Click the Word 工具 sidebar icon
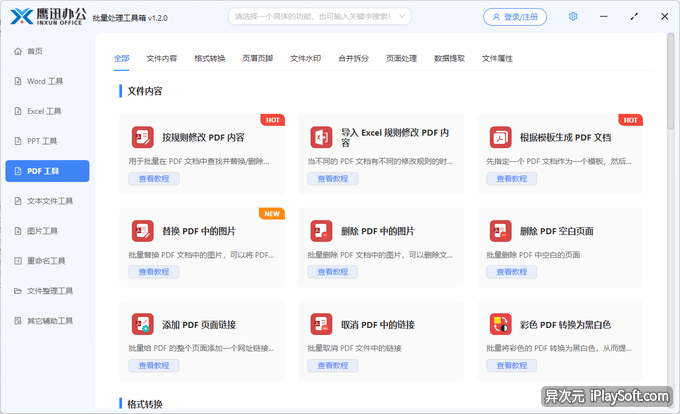The image size is (680, 414). pos(18,81)
